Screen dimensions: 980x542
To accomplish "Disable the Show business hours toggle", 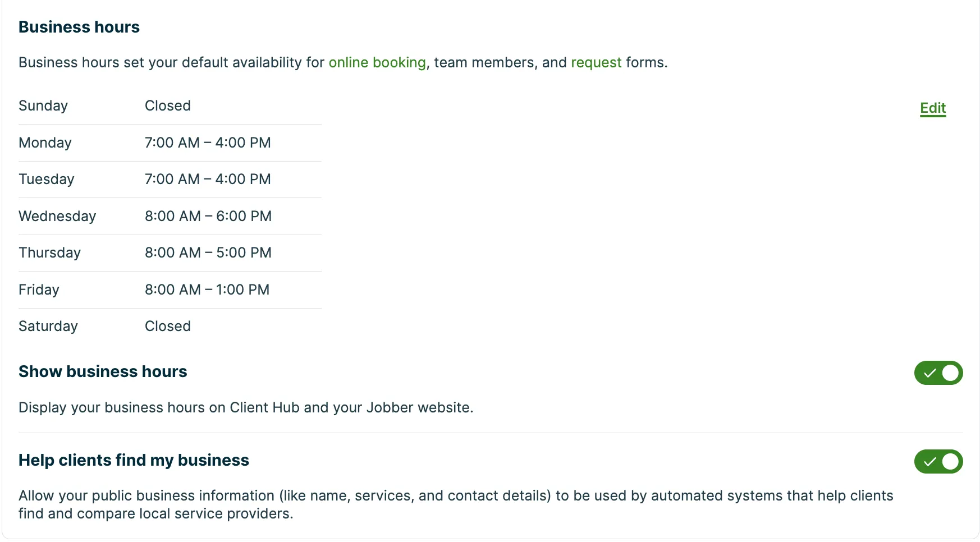I will pyautogui.click(x=938, y=373).
